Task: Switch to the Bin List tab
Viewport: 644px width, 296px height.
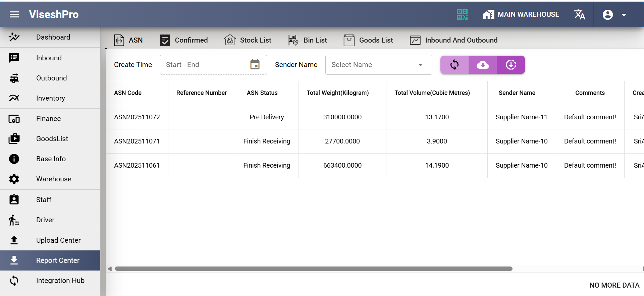Action: (x=308, y=40)
